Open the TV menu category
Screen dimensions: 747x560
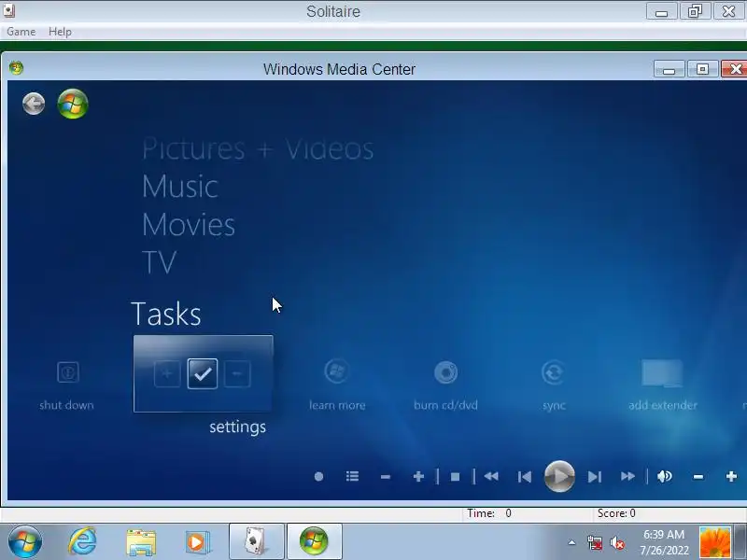[159, 262]
